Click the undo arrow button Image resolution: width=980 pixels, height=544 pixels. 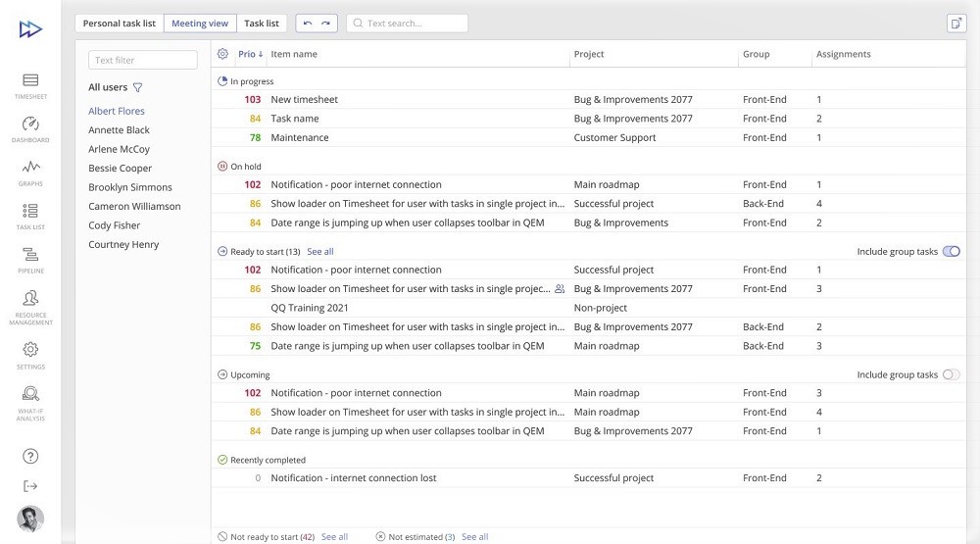(308, 24)
